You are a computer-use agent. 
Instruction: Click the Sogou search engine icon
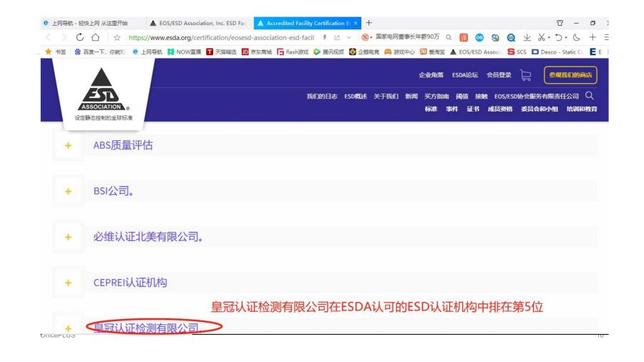(365, 37)
